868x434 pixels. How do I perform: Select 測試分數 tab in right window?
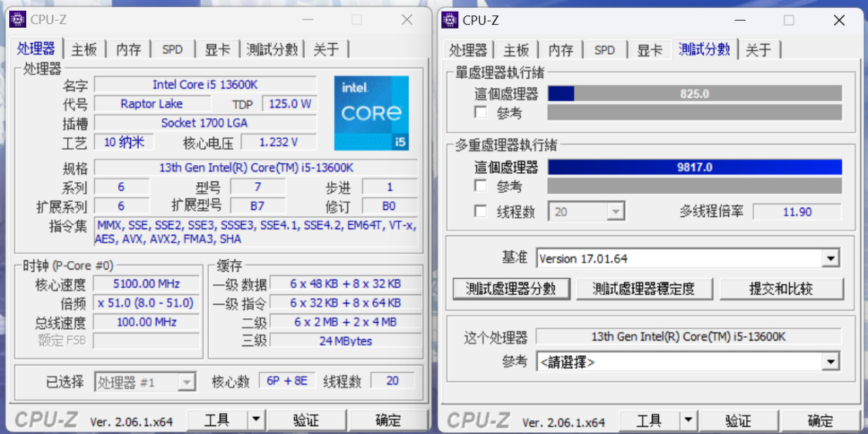pyautogui.click(x=704, y=49)
